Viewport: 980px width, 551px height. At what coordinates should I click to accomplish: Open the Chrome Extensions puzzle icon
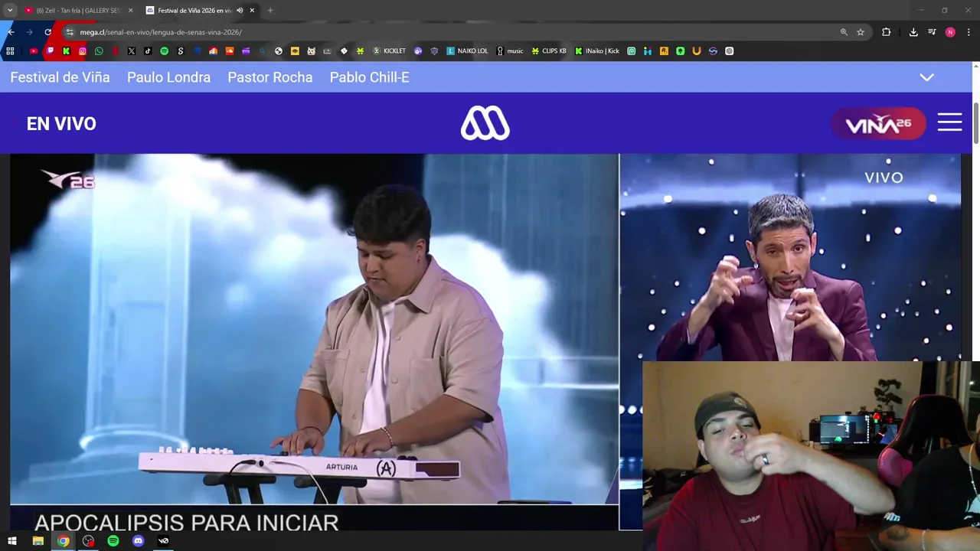coord(886,32)
